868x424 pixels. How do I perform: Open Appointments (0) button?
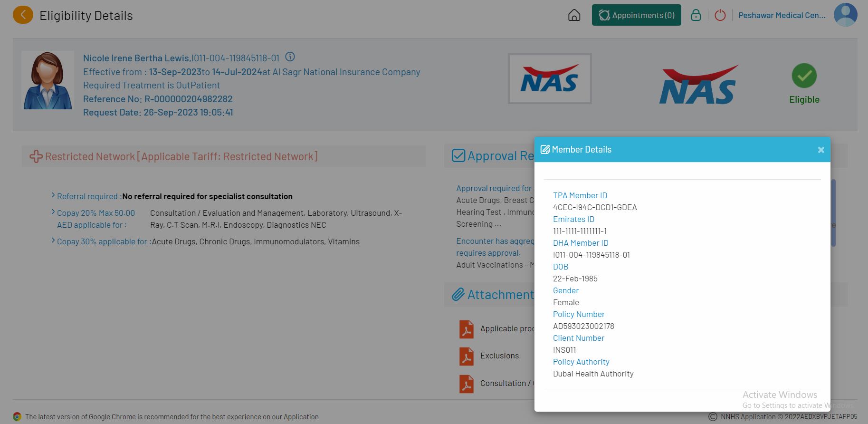click(636, 15)
